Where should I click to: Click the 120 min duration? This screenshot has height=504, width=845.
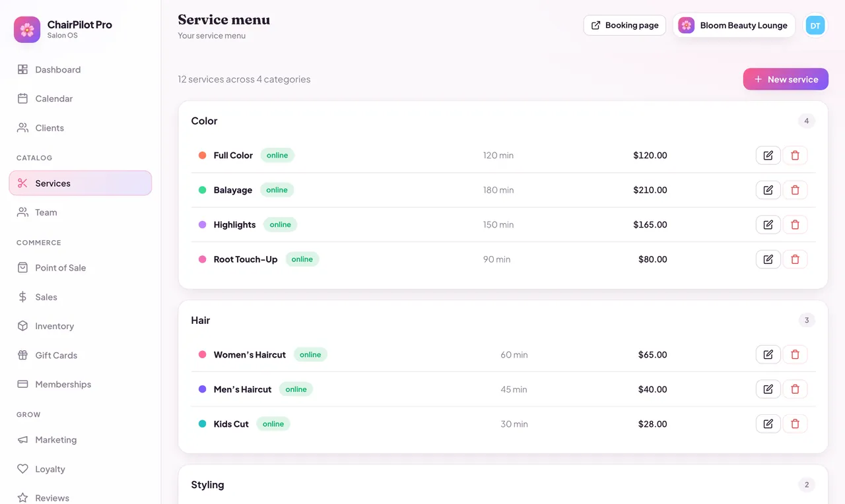coord(498,156)
